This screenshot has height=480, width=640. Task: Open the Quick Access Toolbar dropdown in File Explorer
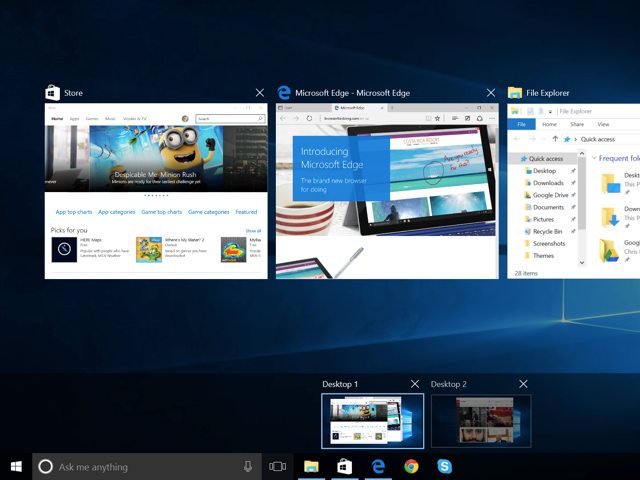point(550,111)
